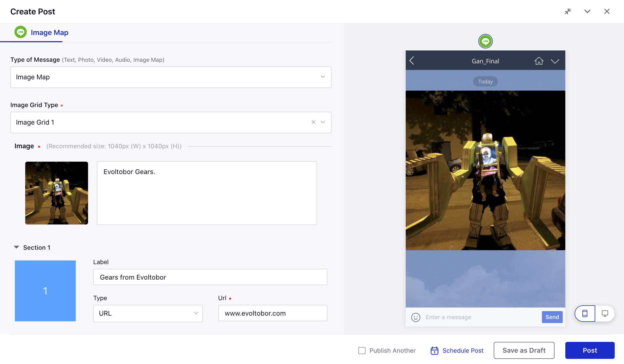624x364 pixels.
Task: Click the preview image in the chat
Action: [486, 170]
